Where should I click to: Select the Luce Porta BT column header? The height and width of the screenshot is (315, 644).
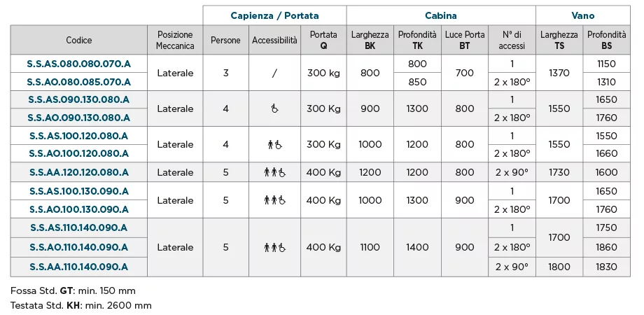(x=465, y=41)
